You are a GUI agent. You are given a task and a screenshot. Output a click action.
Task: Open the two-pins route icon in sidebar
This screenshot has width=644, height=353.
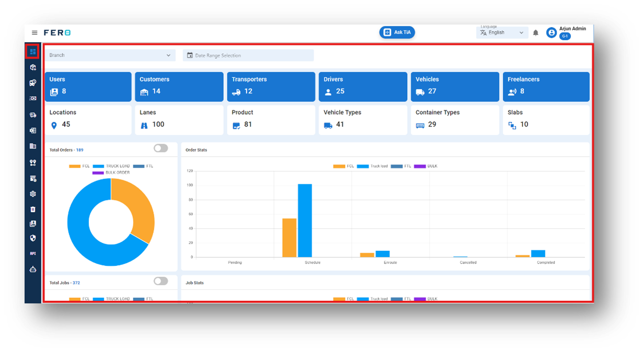coord(33,163)
